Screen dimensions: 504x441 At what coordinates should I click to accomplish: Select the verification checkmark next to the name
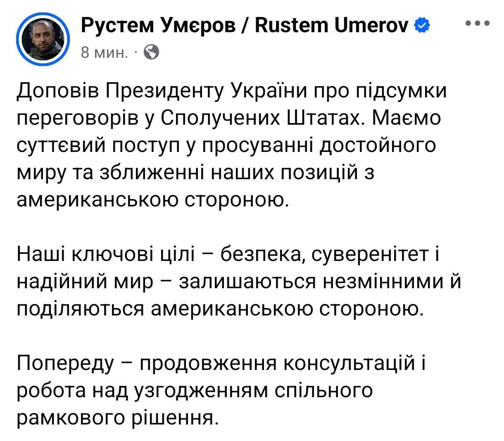tap(421, 25)
